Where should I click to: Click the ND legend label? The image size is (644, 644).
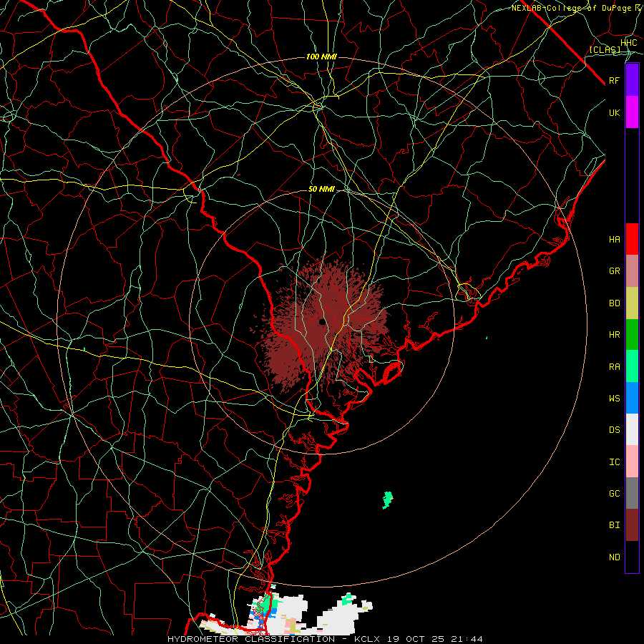614,557
